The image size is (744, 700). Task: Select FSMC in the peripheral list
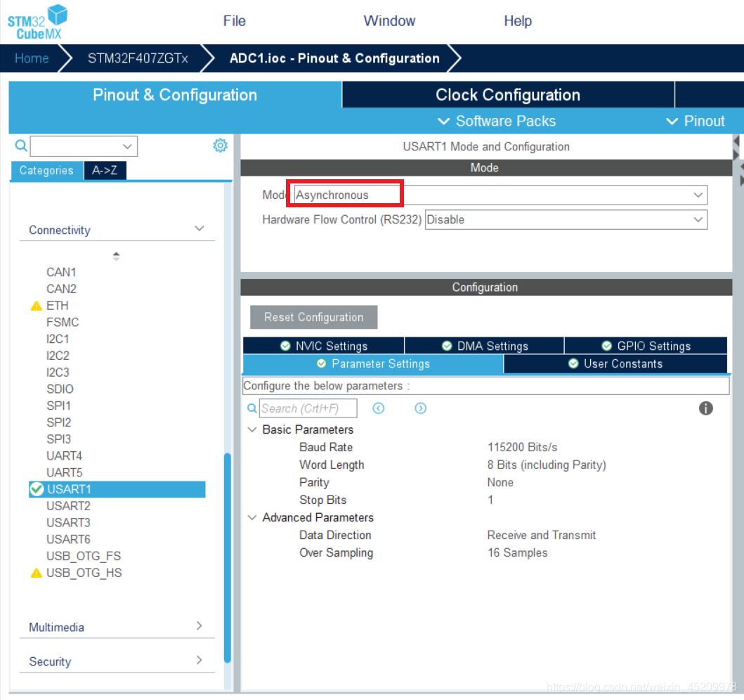click(63, 322)
